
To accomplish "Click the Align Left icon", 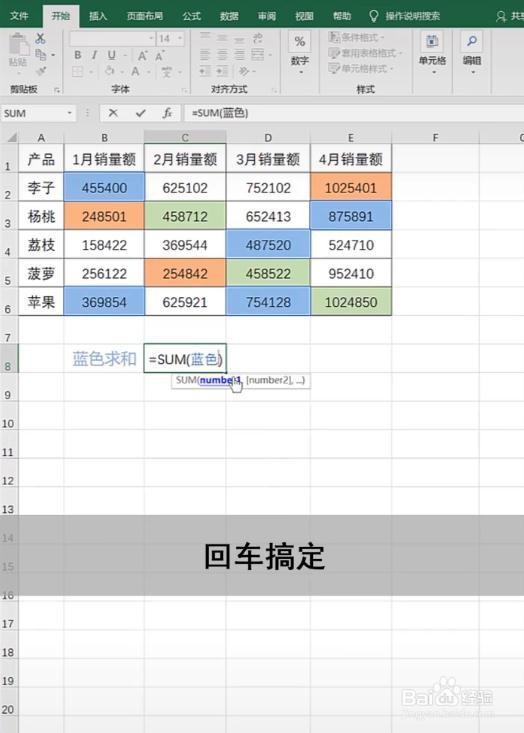I will point(205,55).
